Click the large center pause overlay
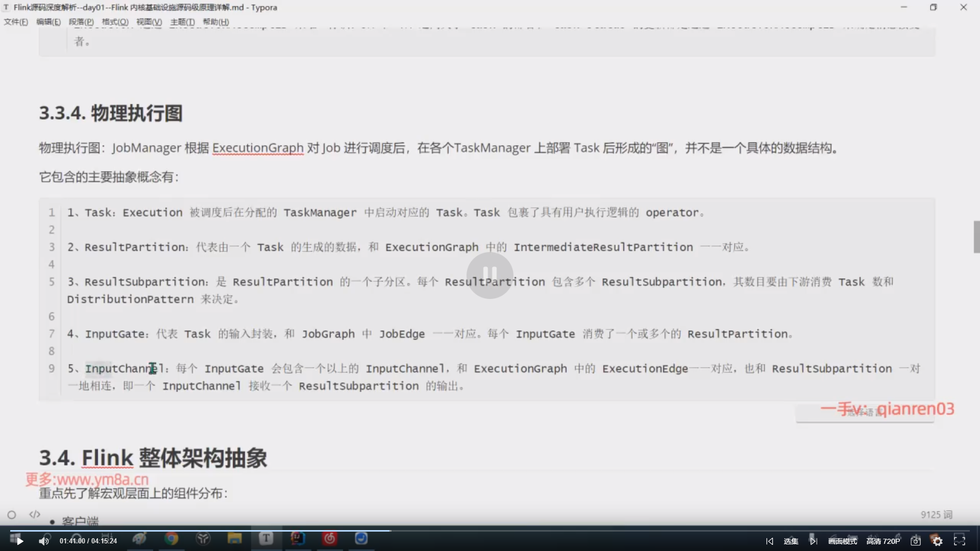Viewport: 980px width, 551px height. coord(489,275)
